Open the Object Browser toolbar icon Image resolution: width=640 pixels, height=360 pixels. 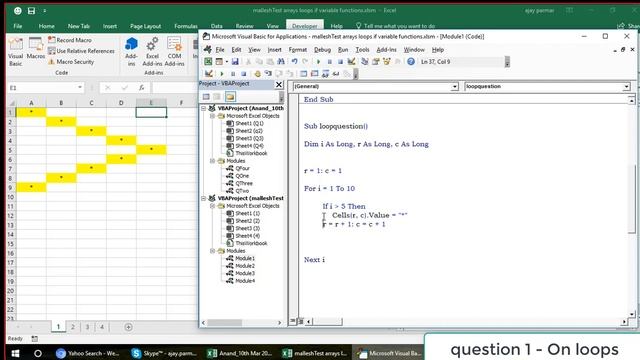[x=387, y=62]
